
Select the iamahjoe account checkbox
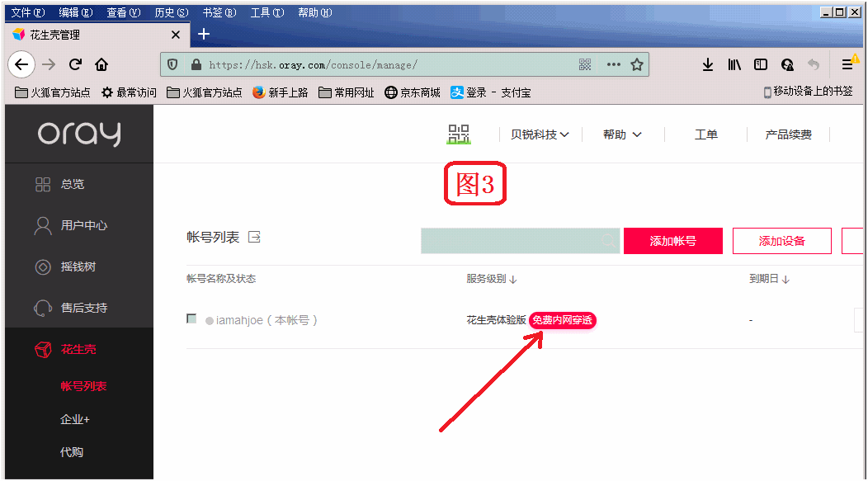(191, 318)
